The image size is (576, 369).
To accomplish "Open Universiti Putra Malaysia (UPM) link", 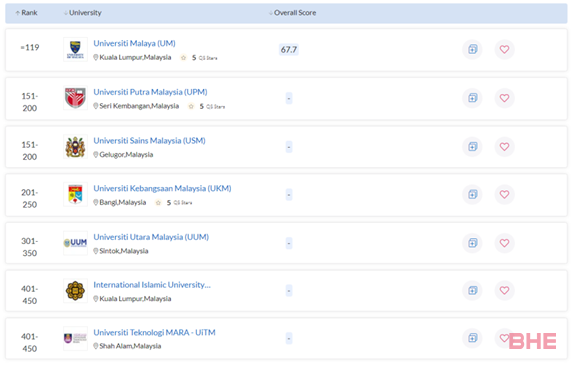I will pyautogui.click(x=150, y=92).
